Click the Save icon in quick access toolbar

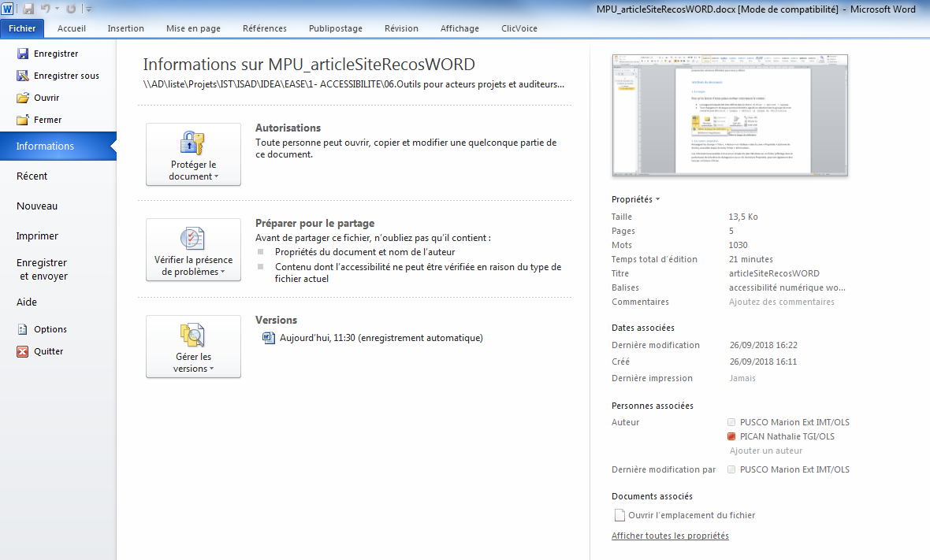point(28,9)
